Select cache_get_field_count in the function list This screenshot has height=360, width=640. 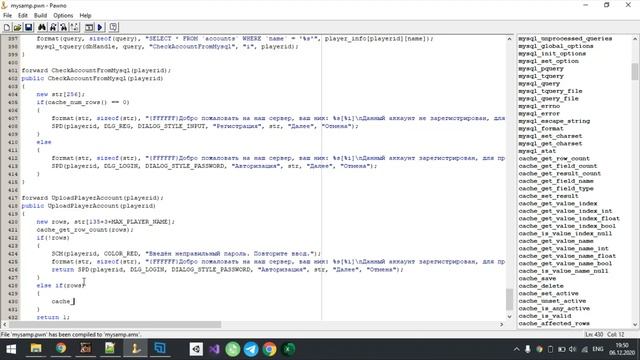click(558, 166)
